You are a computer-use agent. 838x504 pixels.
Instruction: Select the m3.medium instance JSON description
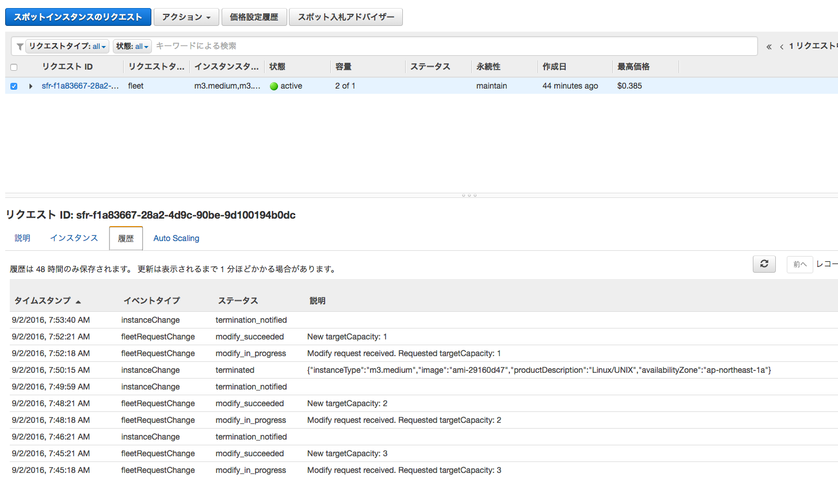pos(539,370)
